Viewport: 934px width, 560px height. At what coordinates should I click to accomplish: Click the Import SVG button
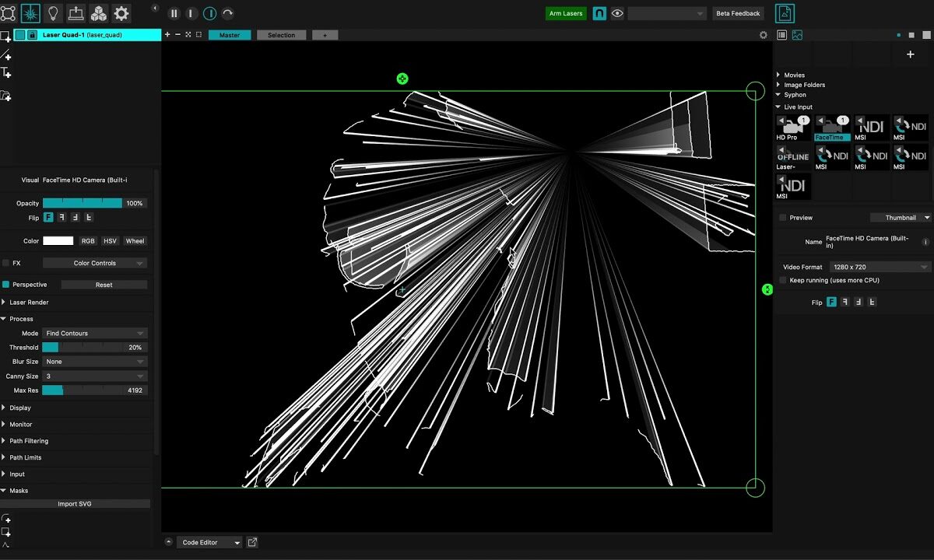75,504
